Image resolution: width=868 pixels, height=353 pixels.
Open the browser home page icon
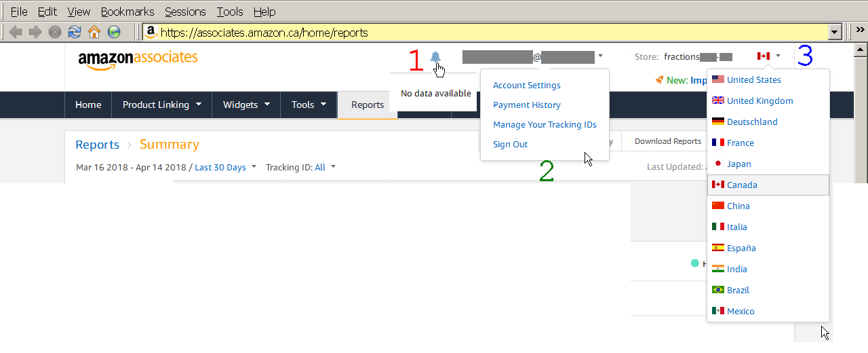94,32
